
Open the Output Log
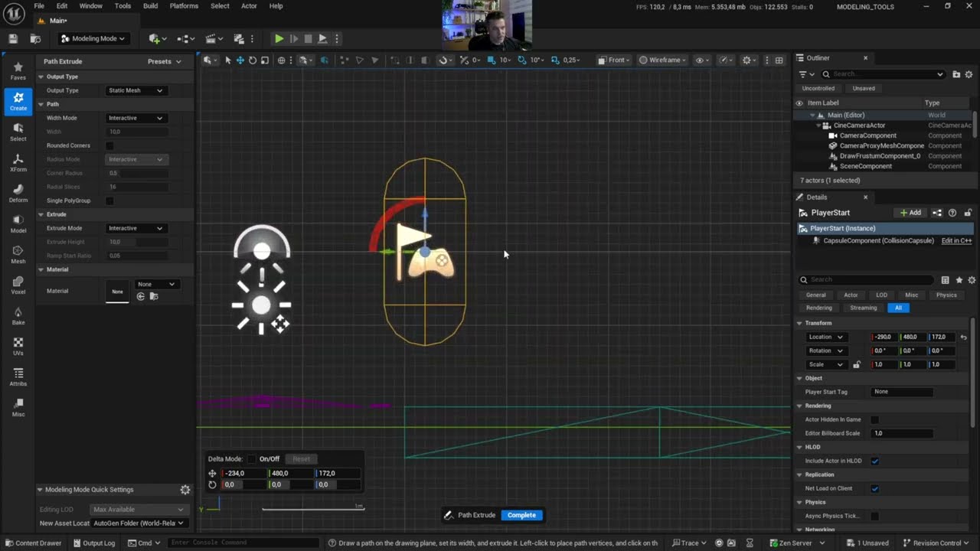pyautogui.click(x=94, y=543)
